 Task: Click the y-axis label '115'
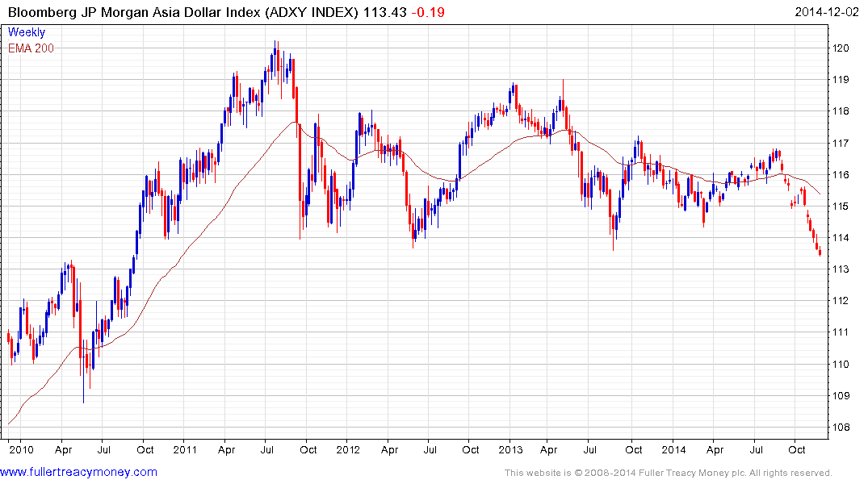[x=841, y=207]
